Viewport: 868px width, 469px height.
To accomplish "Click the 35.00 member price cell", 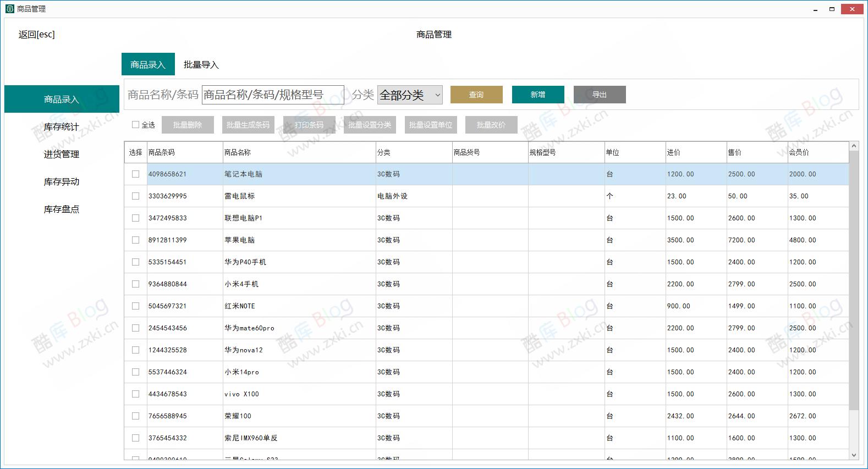I will tap(818, 196).
